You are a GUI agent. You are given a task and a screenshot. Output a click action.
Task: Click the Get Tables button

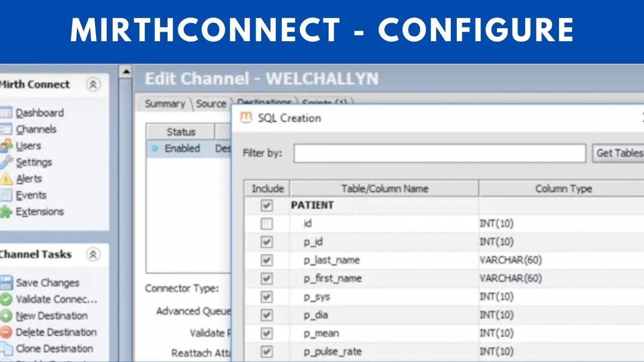coord(618,153)
